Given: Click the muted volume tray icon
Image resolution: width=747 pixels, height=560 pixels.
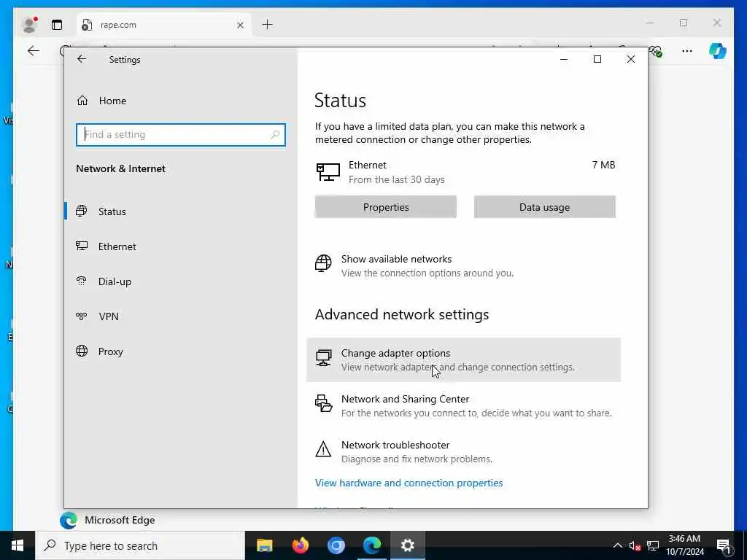Looking at the screenshot, I should click(635, 545).
